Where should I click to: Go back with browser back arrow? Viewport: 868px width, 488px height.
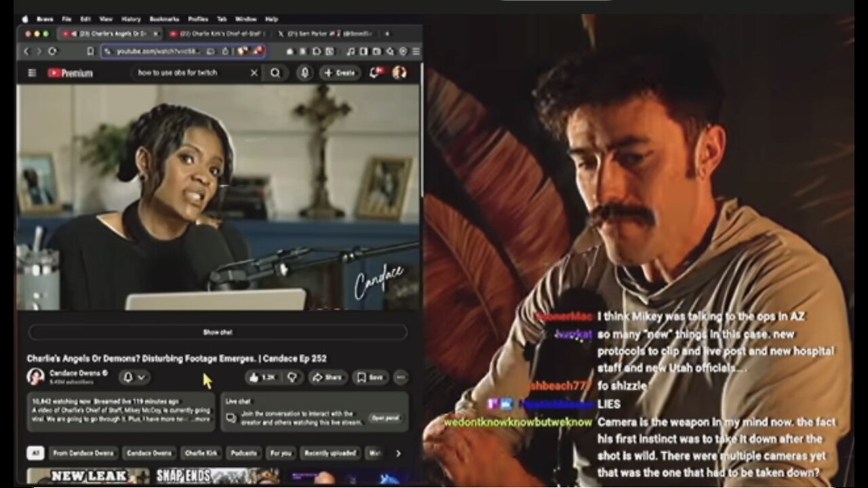click(x=27, y=52)
